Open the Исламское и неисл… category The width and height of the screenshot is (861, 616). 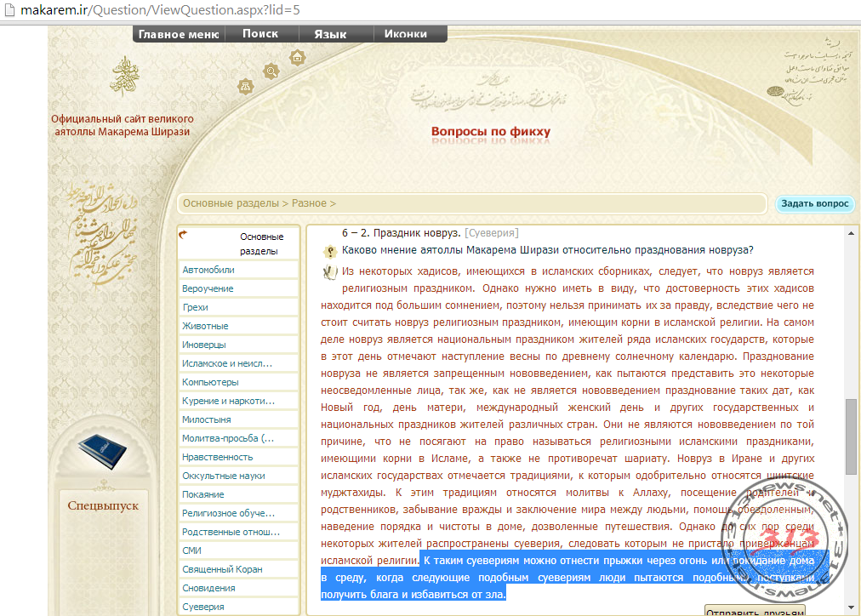coord(239,363)
